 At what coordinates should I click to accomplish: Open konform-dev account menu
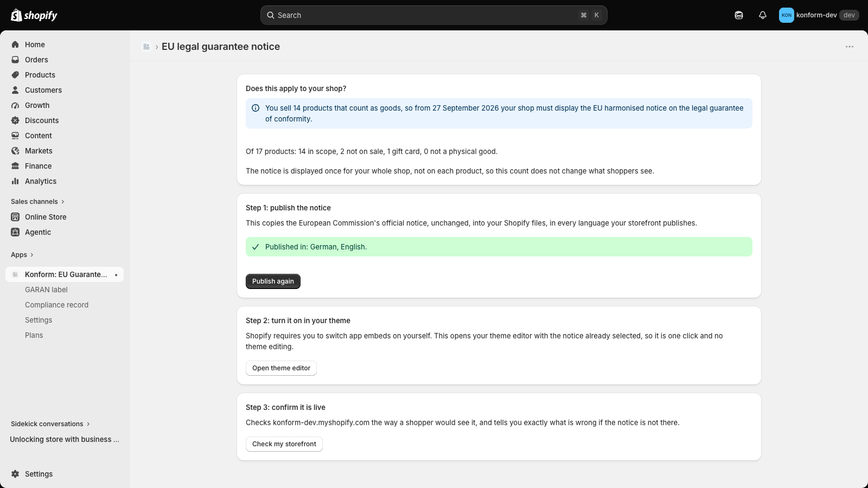tap(819, 15)
